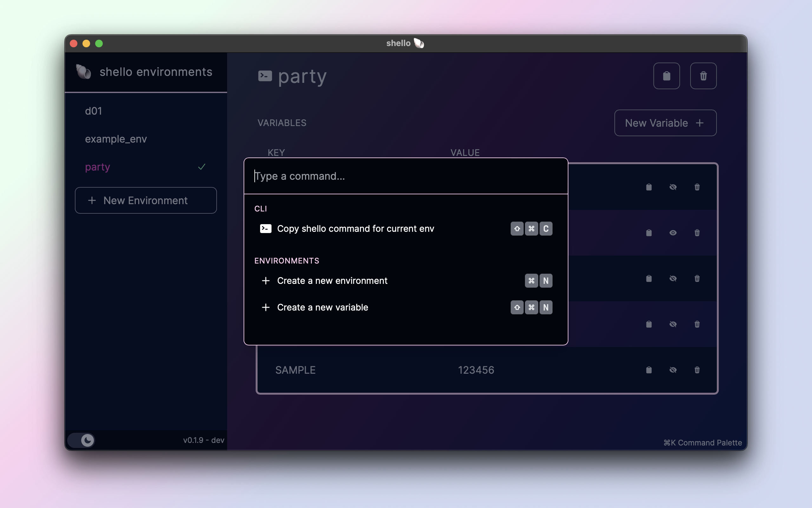Click the VARIABLES section heading
This screenshot has height=508, width=812.
click(x=282, y=123)
